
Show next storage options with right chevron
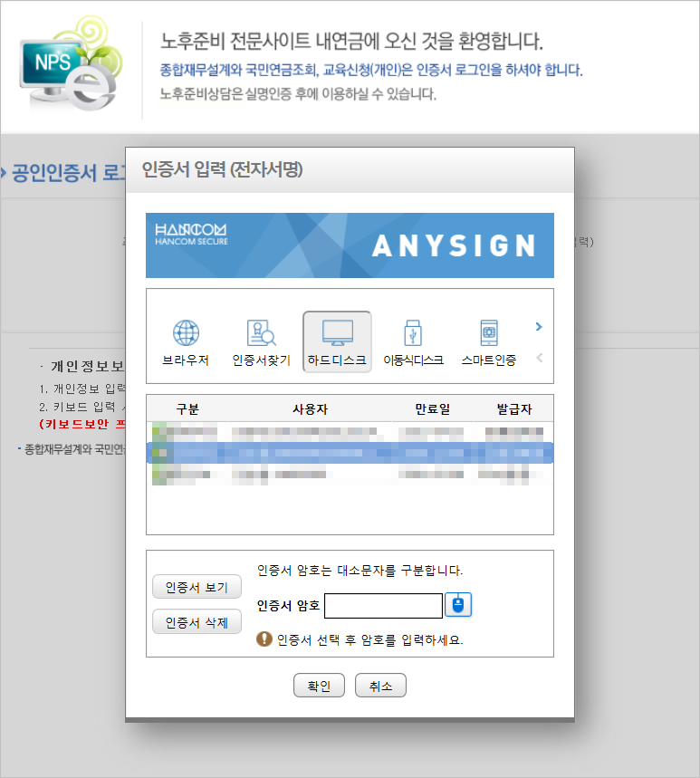click(x=539, y=326)
